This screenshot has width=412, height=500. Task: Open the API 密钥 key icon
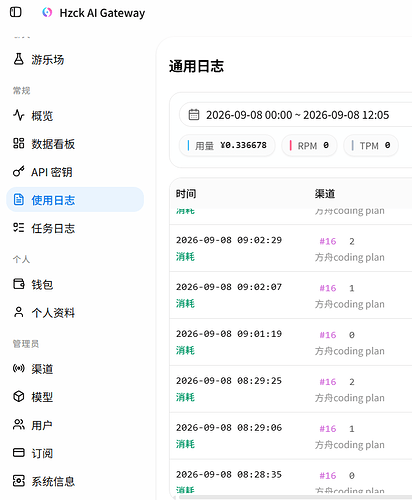point(19,172)
